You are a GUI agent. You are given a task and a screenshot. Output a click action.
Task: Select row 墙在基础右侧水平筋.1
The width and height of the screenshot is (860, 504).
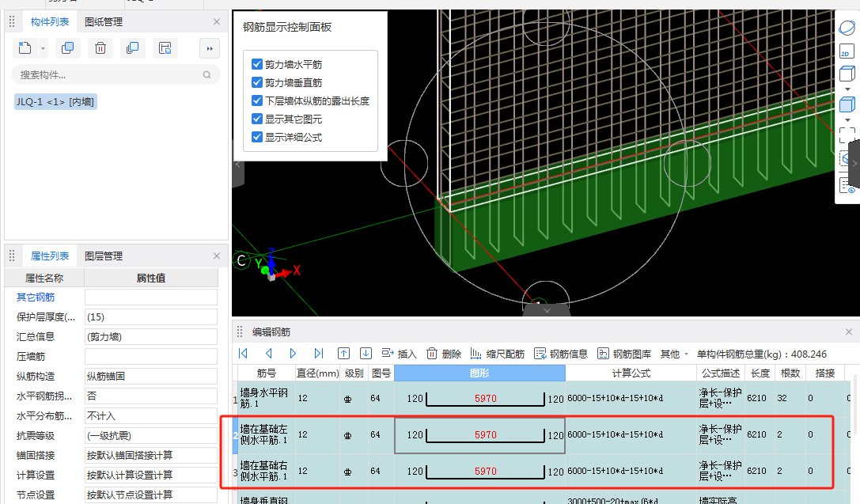(x=540, y=471)
